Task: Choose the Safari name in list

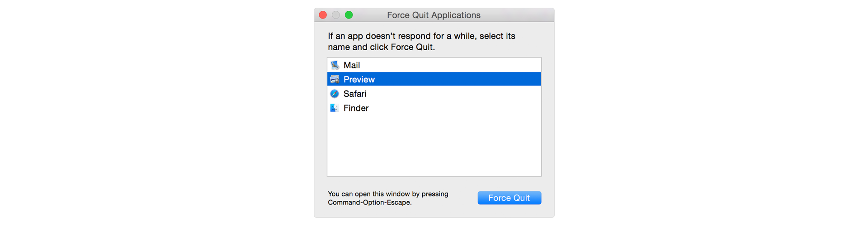Action: 355,94
